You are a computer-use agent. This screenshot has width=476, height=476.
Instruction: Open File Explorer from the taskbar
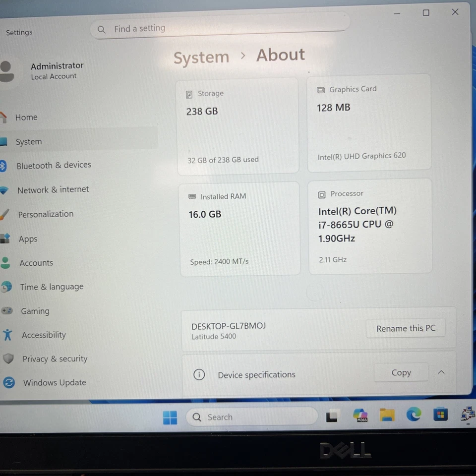pos(387,415)
